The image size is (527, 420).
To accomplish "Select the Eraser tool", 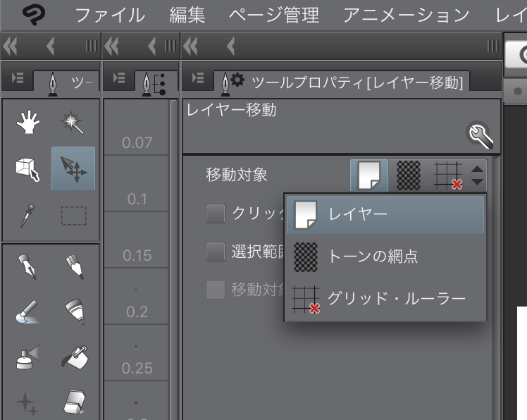I will coord(75,402).
